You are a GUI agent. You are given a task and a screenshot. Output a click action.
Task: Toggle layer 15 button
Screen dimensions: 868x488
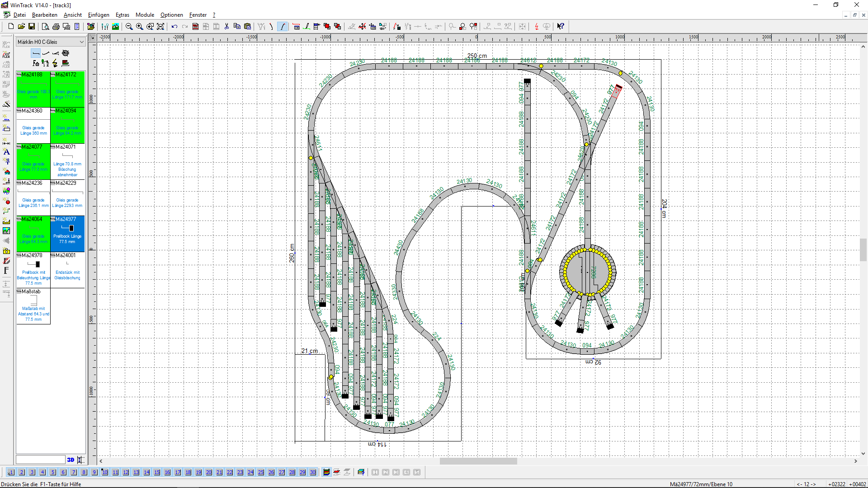point(157,472)
